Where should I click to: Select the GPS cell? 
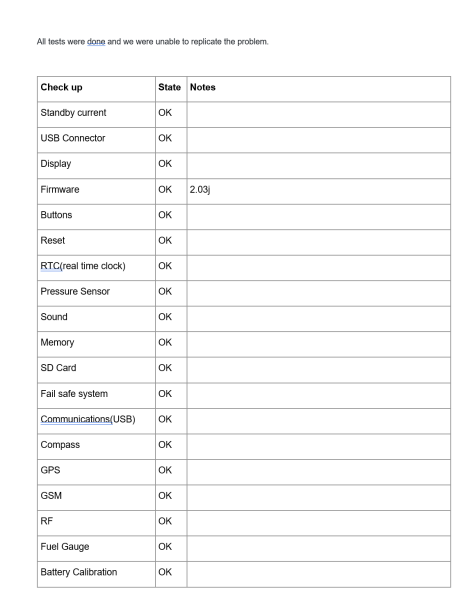coord(96,472)
